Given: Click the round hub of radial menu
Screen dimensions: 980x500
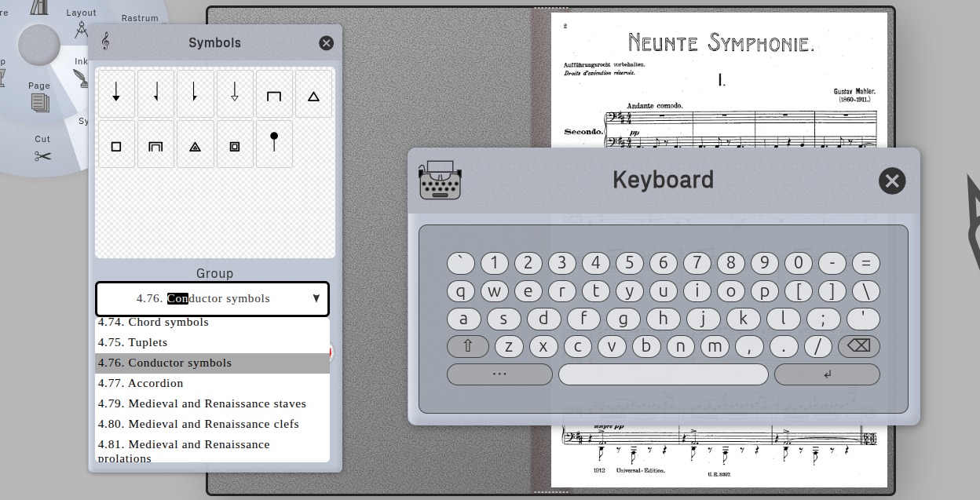Looking at the screenshot, I should (x=39, y=45).
